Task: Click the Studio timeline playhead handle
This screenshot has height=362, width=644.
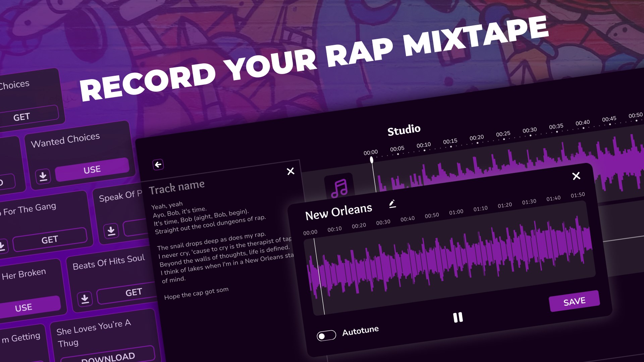Action: pos(372,160)
